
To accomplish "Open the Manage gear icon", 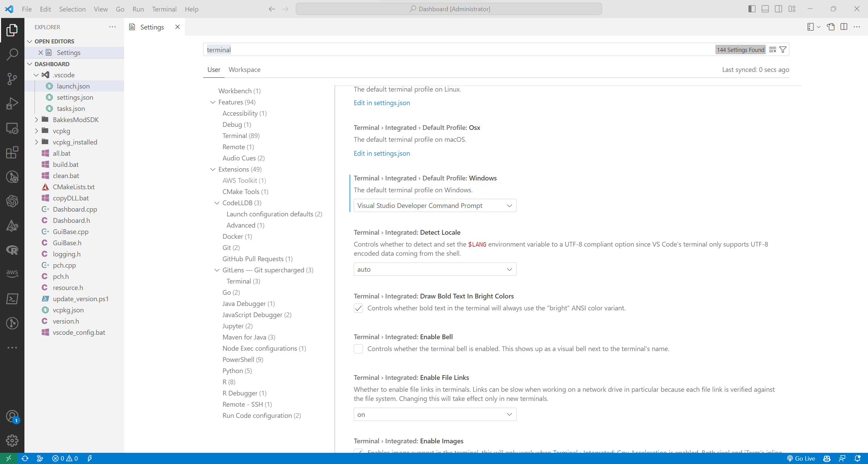I will [x=12, y=441].
